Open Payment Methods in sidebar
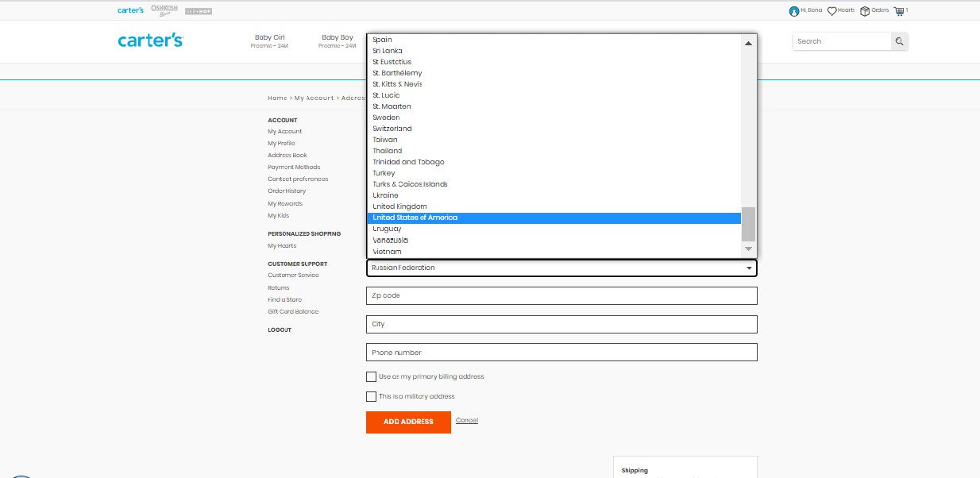Viewport: 980px width, 478px height. coord(294,168)
